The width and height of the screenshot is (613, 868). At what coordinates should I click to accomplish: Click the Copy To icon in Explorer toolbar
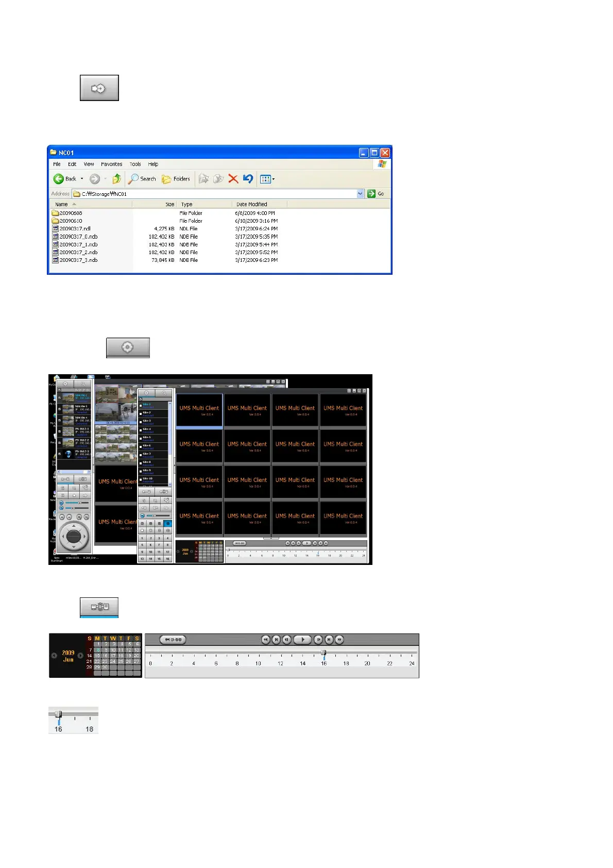(x=218, y=179)
